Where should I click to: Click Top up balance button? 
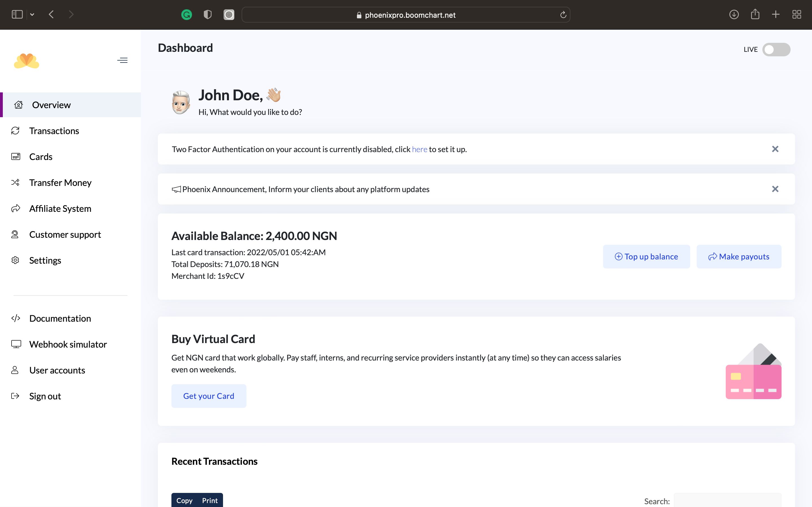coord(646,257)
